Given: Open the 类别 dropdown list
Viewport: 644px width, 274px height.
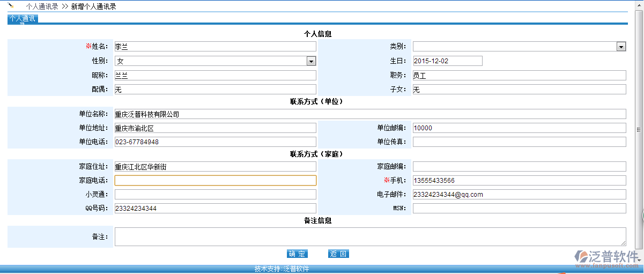Looking at the screenshot, I should (x=621, y=47).
